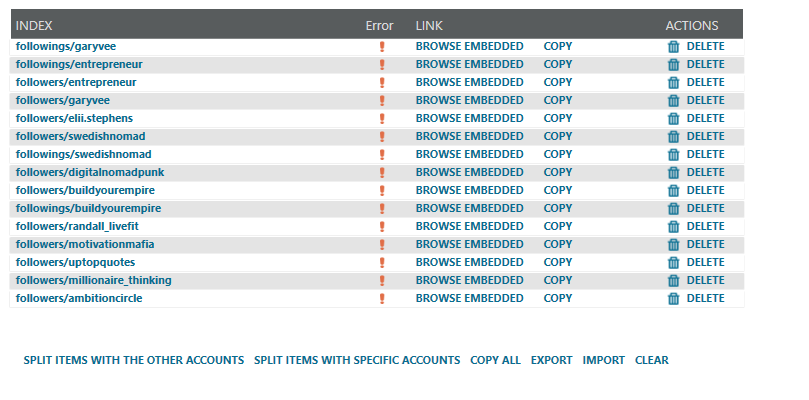Click the Error column header
809x400 pixels.
380,26
